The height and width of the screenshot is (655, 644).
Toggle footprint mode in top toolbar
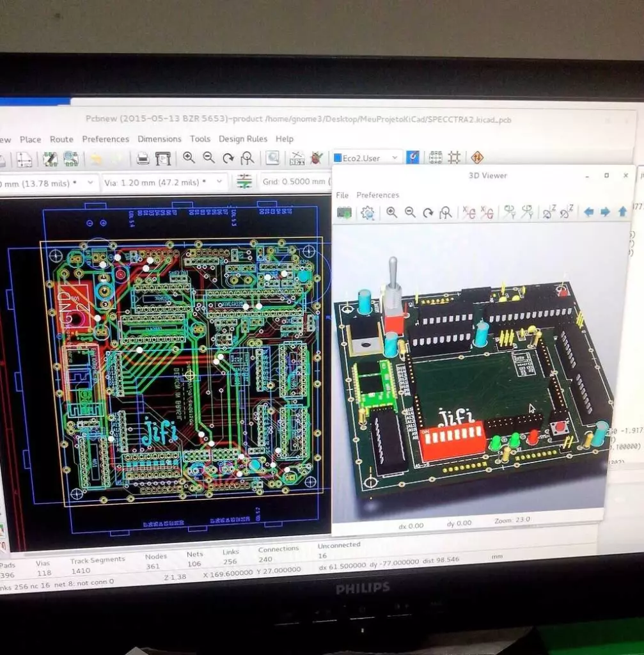[x=436, y=157]
